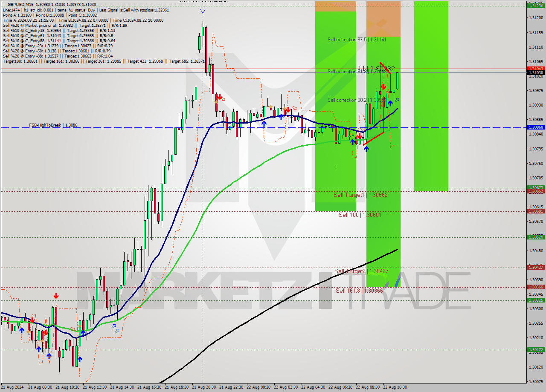This screenshot has height=392, width=546.
Task: Click the red 1.30427 price tag
Action: [x=536, y=267]
